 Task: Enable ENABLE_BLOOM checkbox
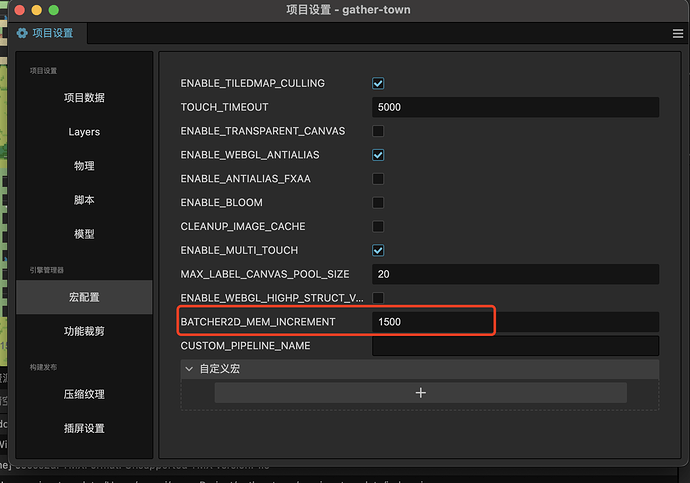(x=378, y=202)
